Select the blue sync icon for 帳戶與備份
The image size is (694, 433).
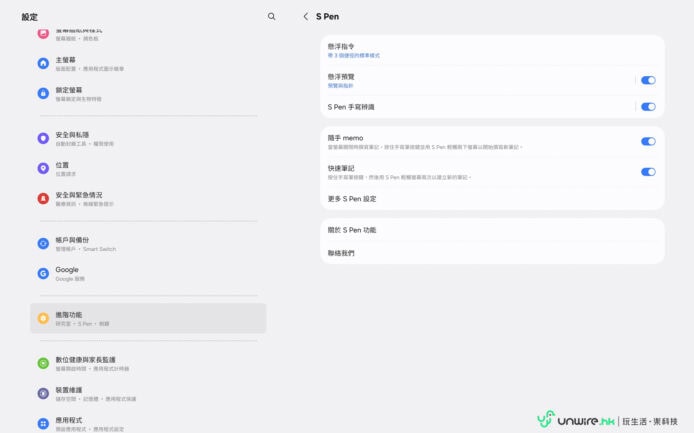tap(43, 244)
